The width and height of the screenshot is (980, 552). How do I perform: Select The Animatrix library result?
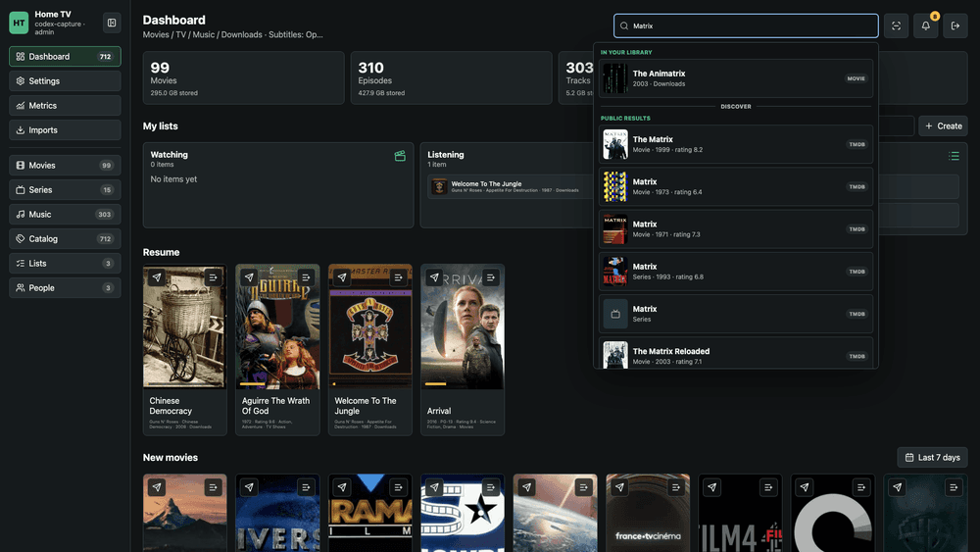736,78
